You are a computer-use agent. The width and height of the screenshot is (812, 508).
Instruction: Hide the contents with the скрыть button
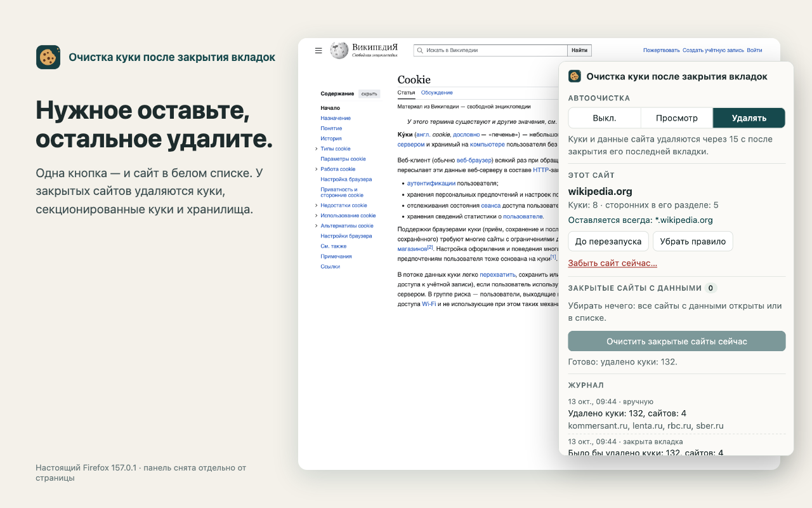point(369,94)
